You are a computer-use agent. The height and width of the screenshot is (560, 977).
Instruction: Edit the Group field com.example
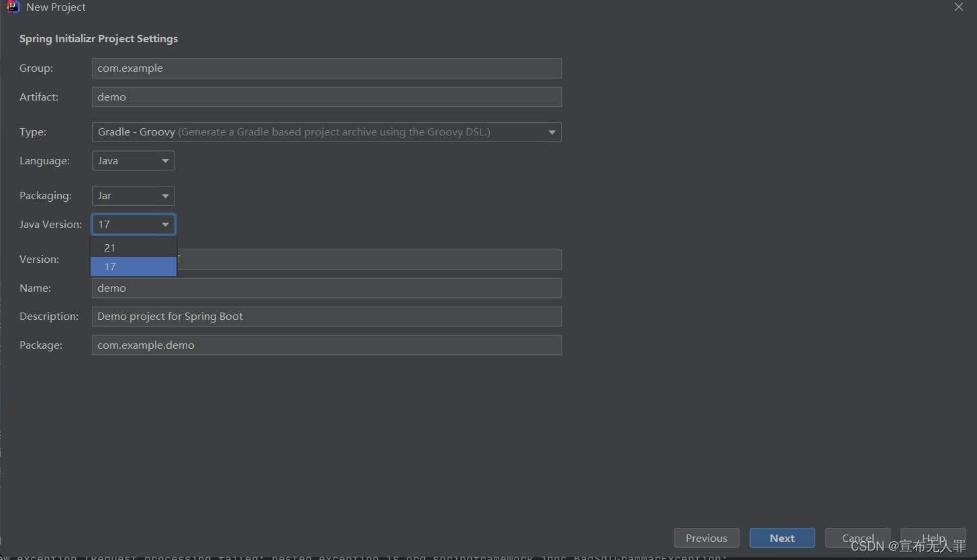click(327, 68)
